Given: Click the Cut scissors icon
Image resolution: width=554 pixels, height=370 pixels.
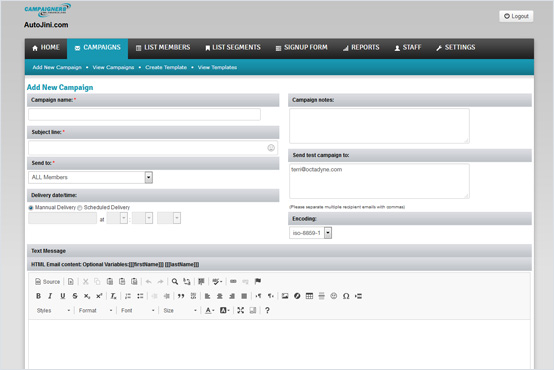Looking at the screenshot, I should [x=86, y=282].
